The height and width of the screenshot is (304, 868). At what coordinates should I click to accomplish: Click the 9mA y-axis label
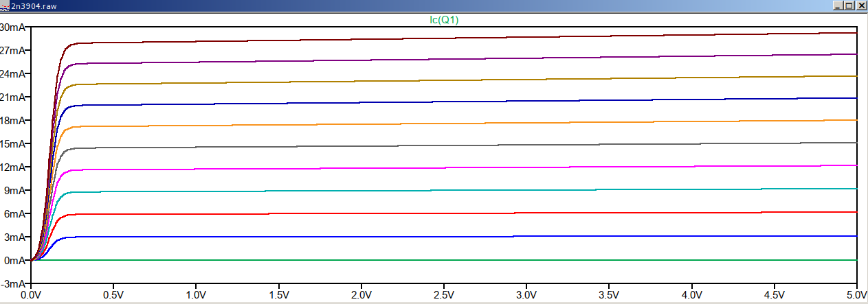pyautogui.click(x=16, y=191)
